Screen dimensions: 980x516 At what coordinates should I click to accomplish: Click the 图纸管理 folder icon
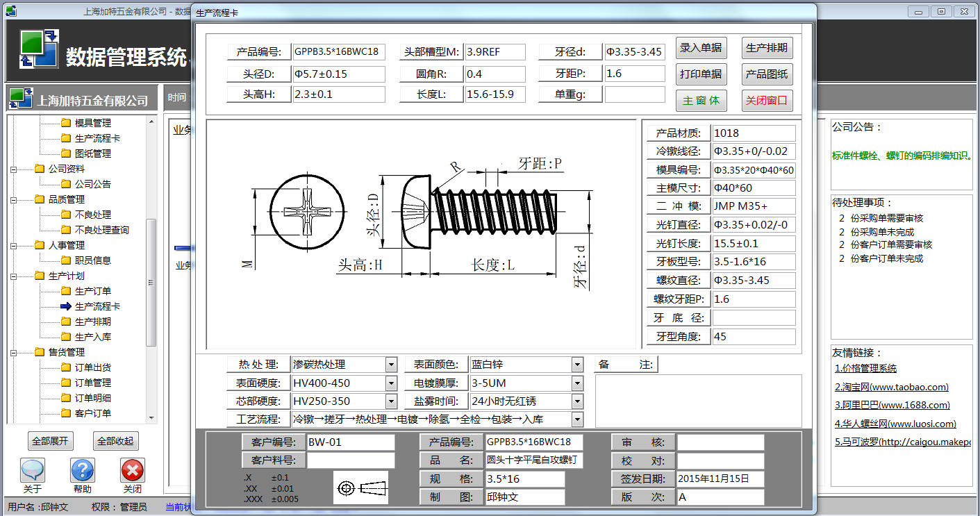click(x=66, y=153)
